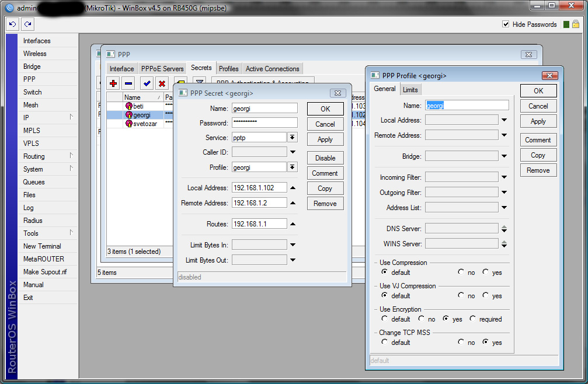Switch to the Limits tab
Image resolution: width=588 pixels, height=384 pixels.
410,89
